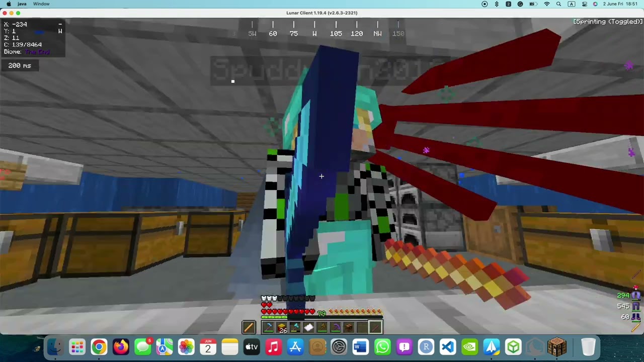This screenshot has width=644, height=362.
Task: Click the experience bar
Action: [322, 317]
